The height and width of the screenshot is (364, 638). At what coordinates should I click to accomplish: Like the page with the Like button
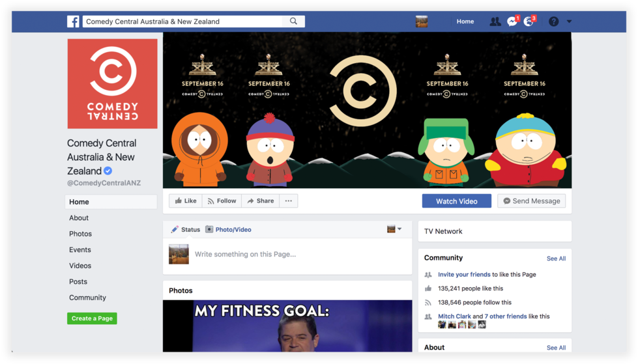click(x=186, y=201)
